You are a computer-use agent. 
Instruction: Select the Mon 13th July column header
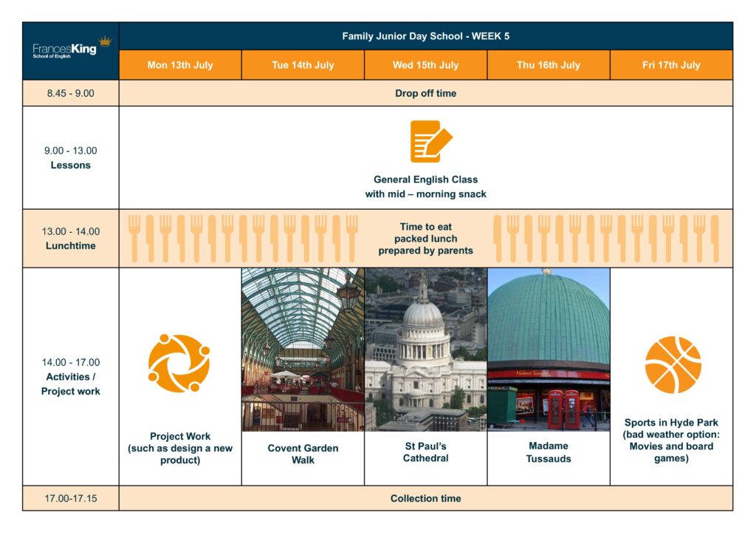click(180, 65)
